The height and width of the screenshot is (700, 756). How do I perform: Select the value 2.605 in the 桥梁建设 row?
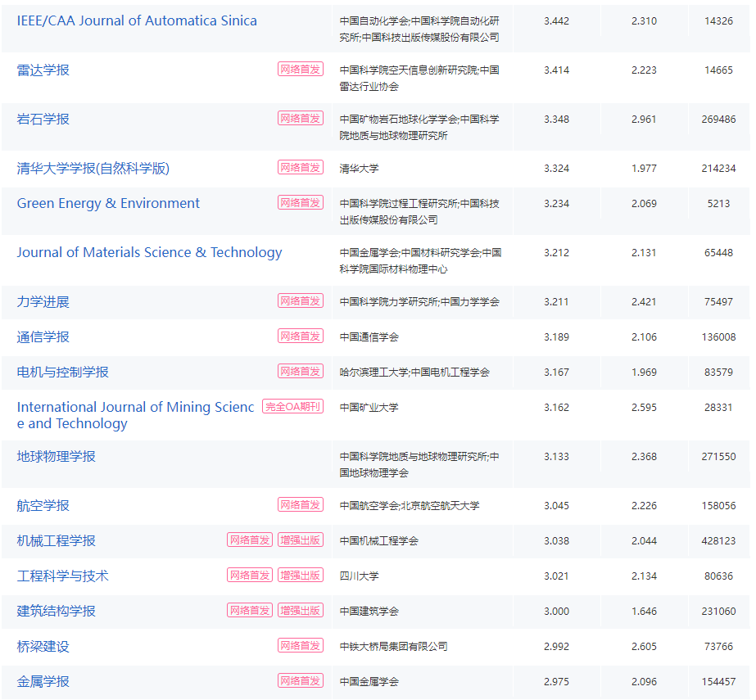pyautogui.click(x=644, y=647)
